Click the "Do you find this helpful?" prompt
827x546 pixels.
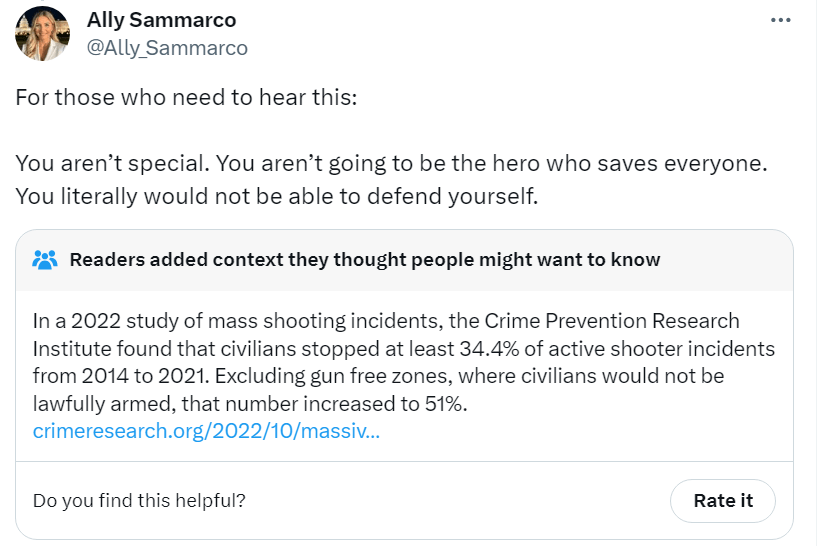click(139, 500)
